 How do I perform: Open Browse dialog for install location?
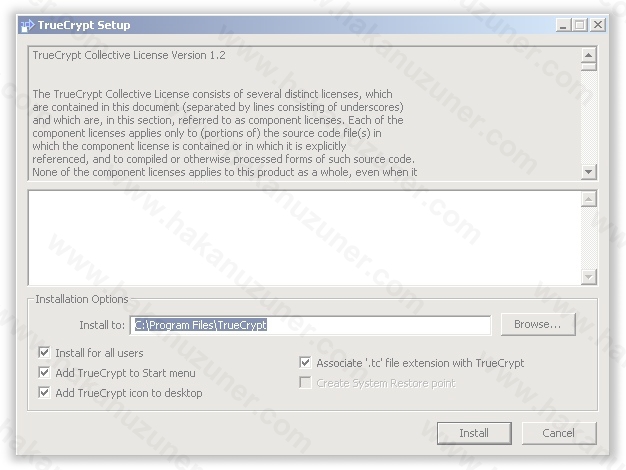tap(544, 325)
